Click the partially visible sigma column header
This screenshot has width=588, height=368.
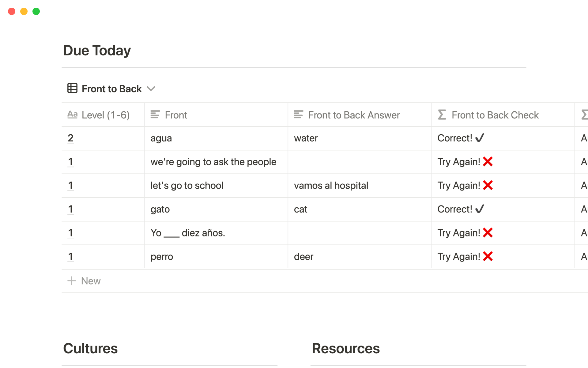(584, 115)
